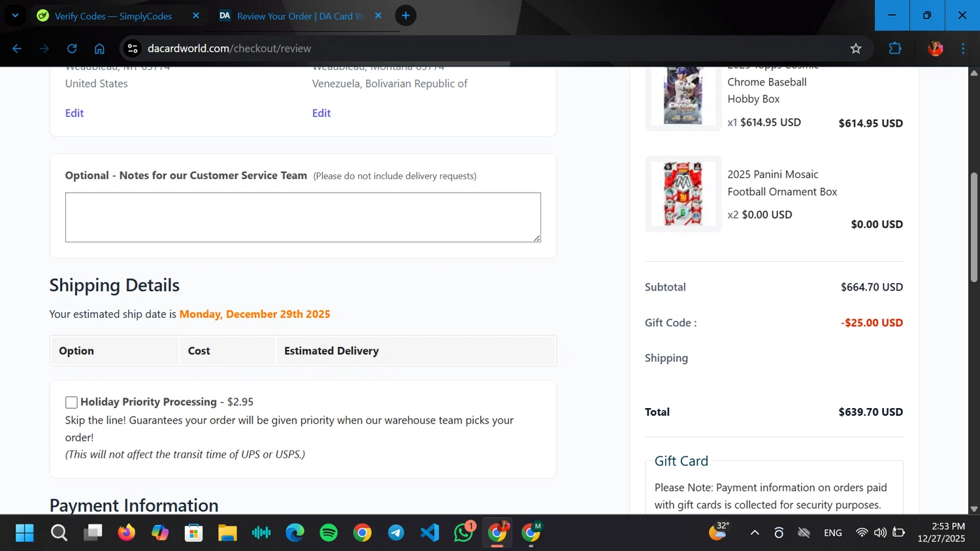This screenshot has height=551, width=980.
Task: Open Task View on taskbar
Action: (x=93, y=533)
